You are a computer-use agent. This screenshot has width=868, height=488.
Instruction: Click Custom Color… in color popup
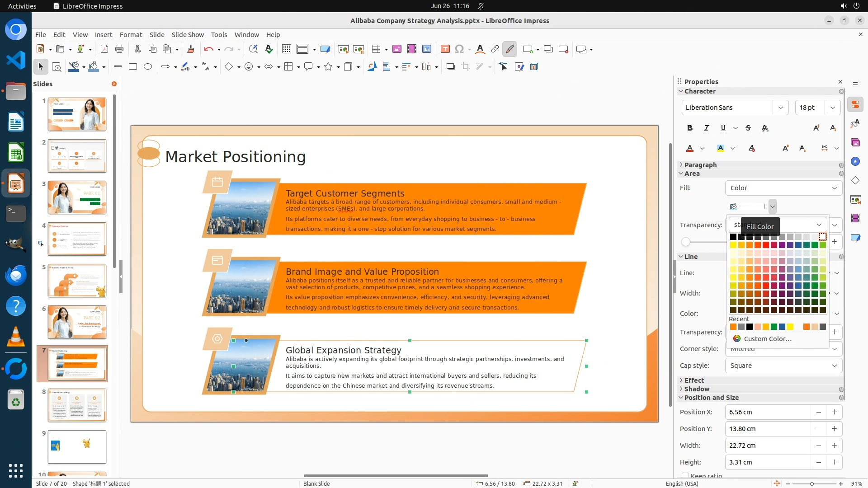pyautogui.click(x=767, y=339)
